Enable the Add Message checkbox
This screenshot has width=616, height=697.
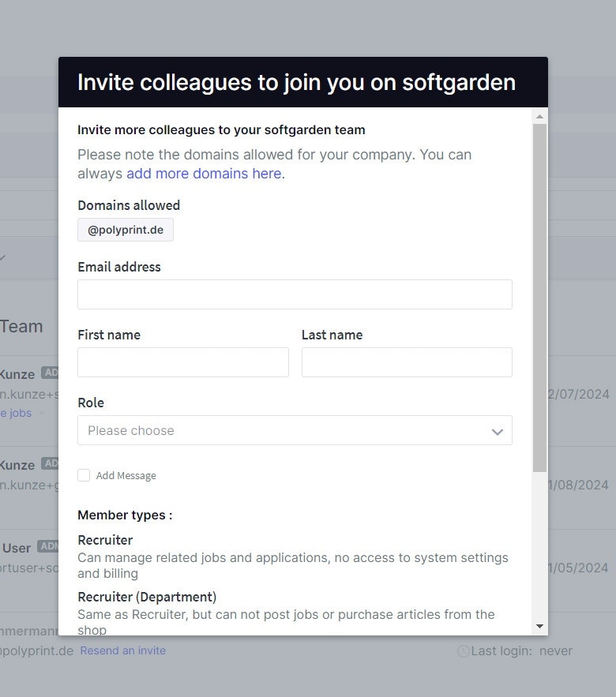point(84,475)
